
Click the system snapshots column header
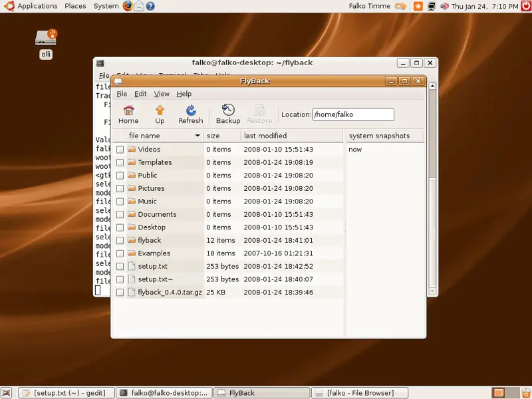[x=385, y=136]
